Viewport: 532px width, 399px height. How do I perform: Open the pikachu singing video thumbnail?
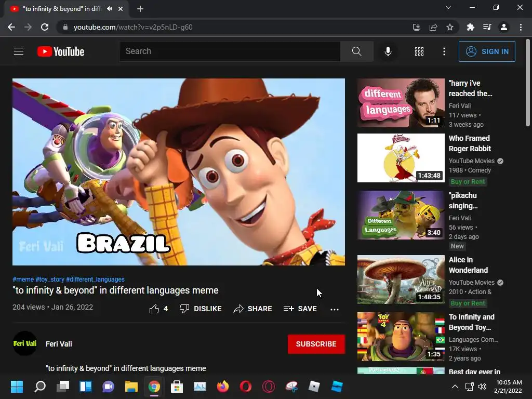401,215
